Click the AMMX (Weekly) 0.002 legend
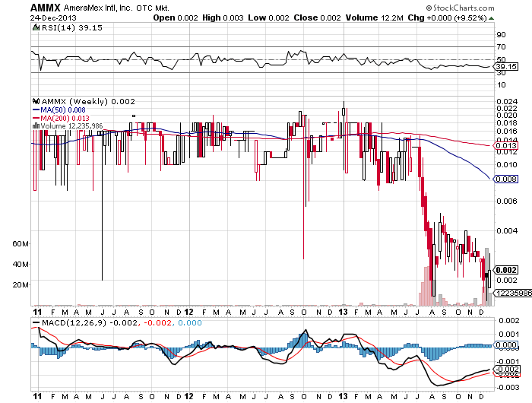532x403 pixels. coord(88,102)
